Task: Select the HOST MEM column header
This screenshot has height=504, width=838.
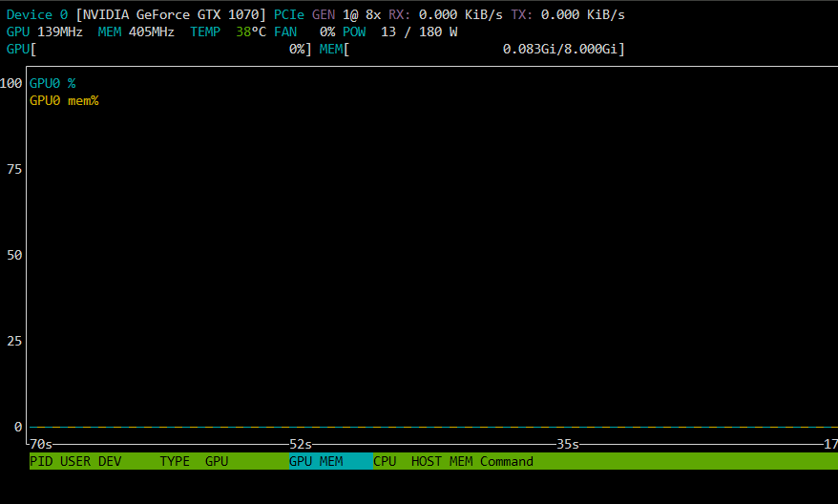Action: coord(442,461)
